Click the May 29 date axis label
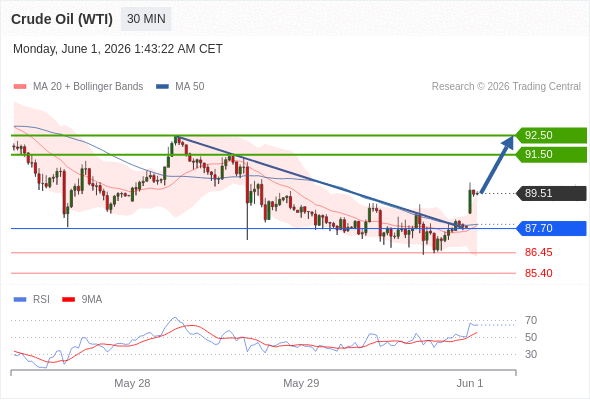The height and width of the screenshot is (400, 590). pos(301,383)
